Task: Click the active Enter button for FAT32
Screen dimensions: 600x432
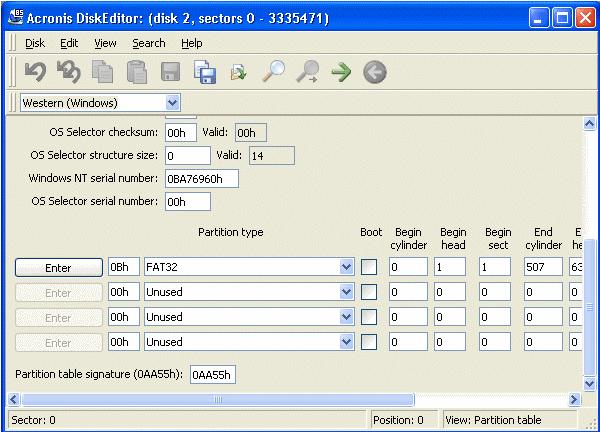Action: point(59,267)
